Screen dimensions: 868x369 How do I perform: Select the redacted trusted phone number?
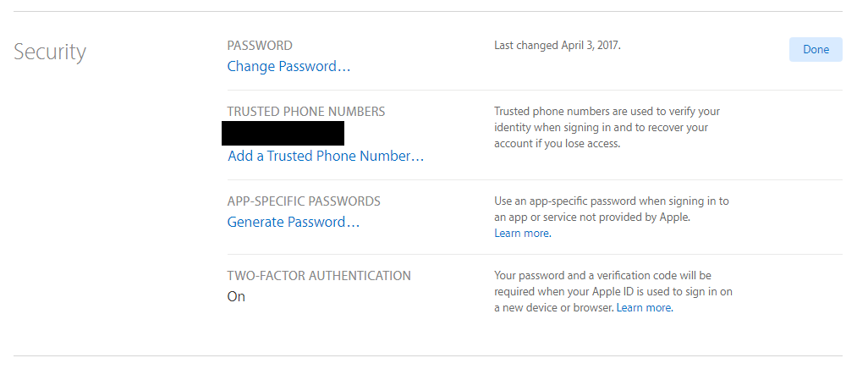(283, 134)
